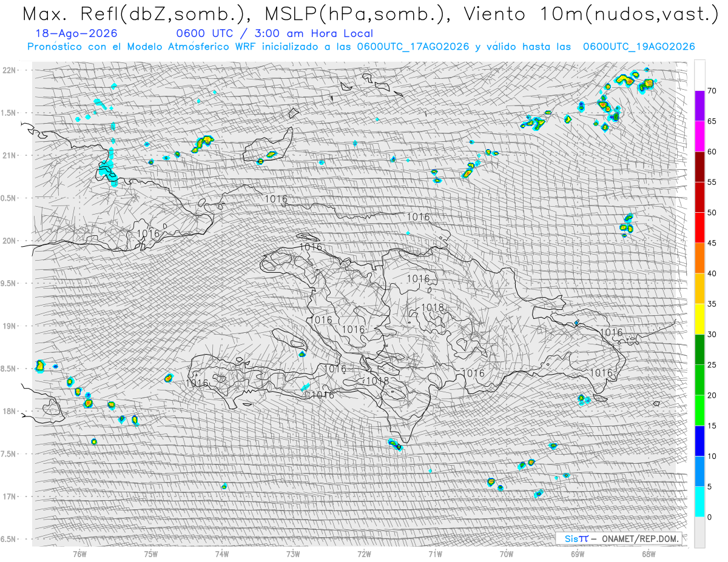The height and width of the screenshot is (562, 728).
Task: Click the "69W" longitude label
Action: point(577,554)
